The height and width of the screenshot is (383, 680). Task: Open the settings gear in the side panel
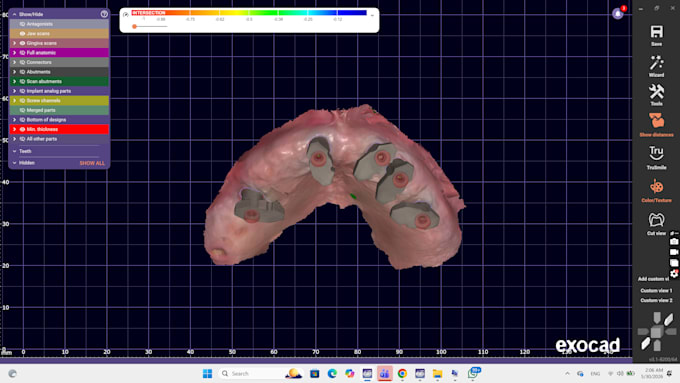click(x=674, y=273)
